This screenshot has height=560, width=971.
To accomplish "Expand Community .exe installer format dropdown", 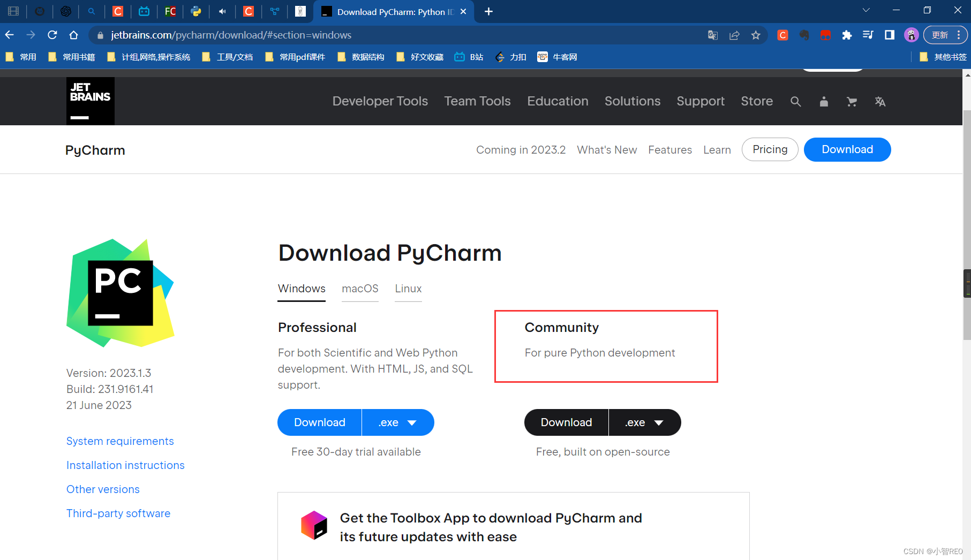I will [x=645, y=422].
